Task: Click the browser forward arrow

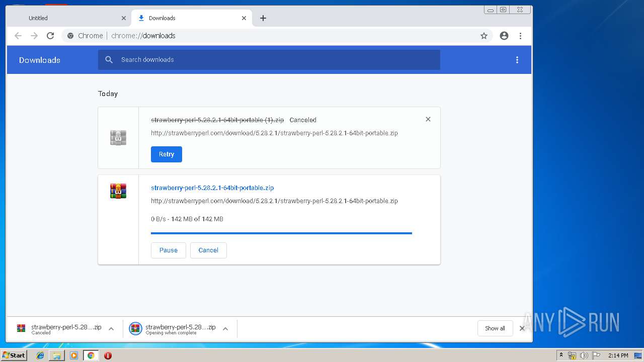Action: click(34, 36)
